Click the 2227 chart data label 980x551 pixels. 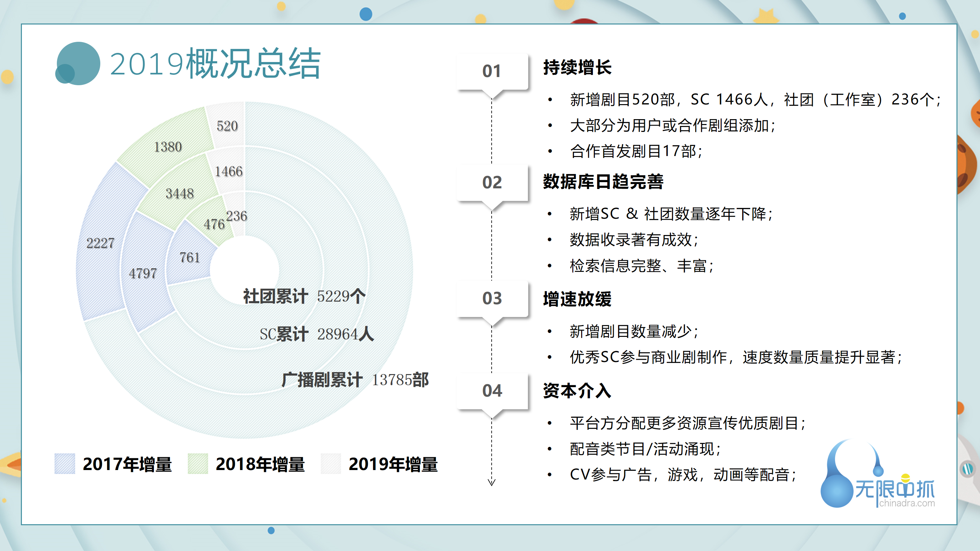[x=100, y=243]
